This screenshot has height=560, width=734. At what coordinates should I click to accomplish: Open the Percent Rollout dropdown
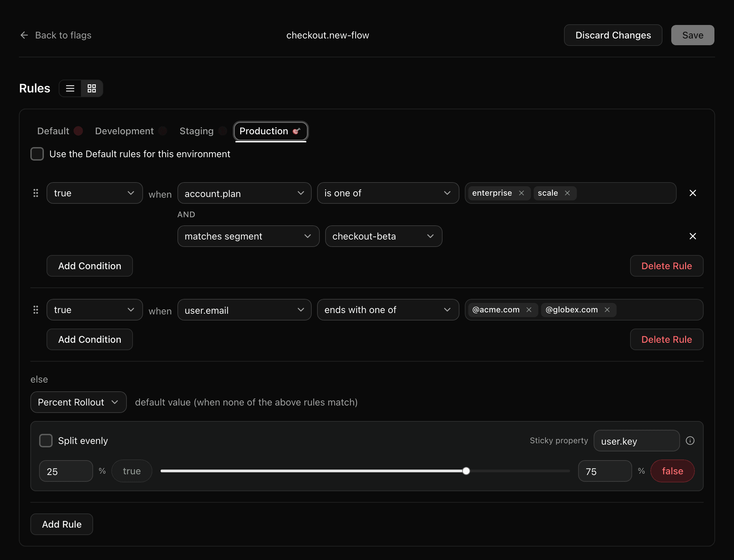(78, 402)
